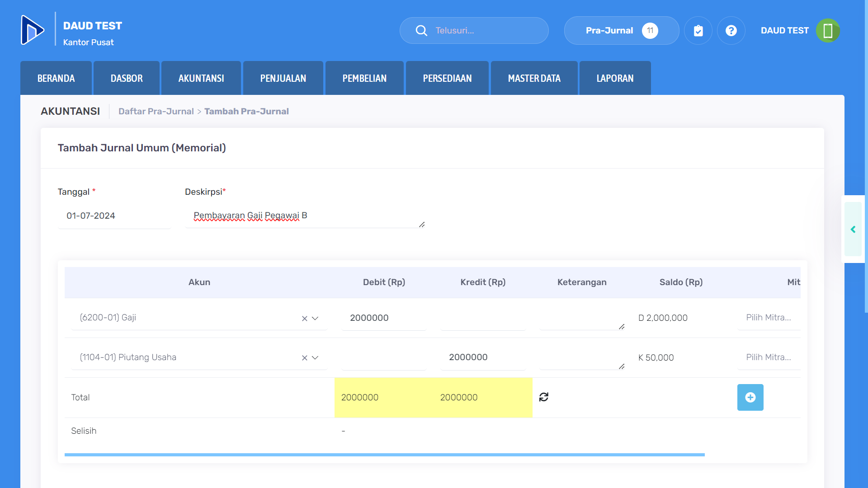This screenshot has height=488, width=868.
Task: Open the PENJUALAN tab
Action: 283,78
